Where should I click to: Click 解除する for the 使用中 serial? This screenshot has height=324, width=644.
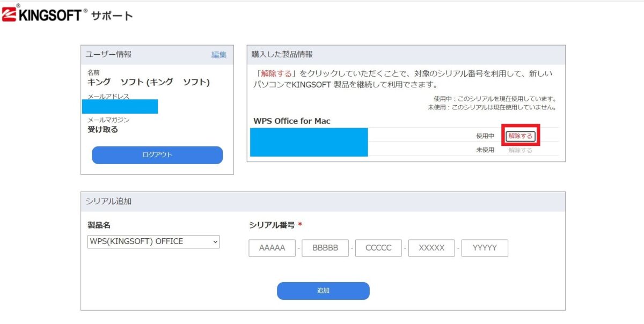(520, 136)
